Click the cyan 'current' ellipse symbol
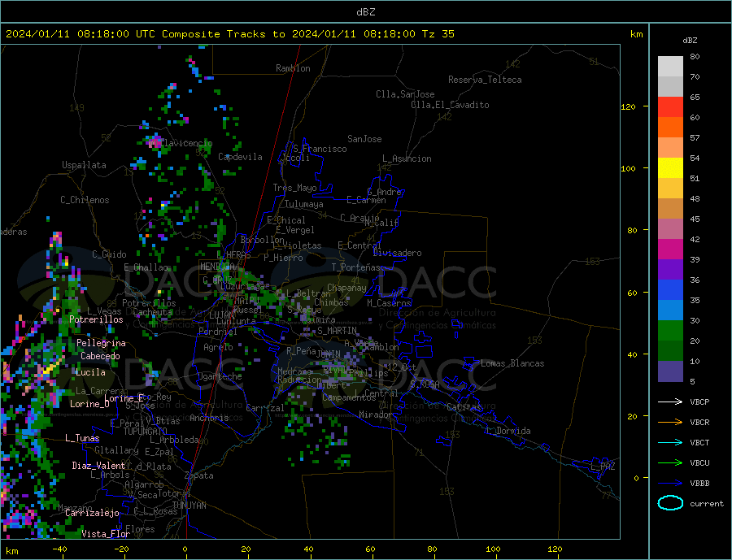The image size is (732, 560). point(670,503)
